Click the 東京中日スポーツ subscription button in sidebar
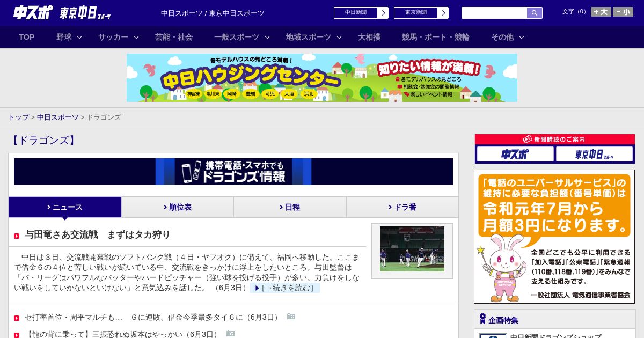This screenshot has width=644, height=338. click(x=594, y=155)
